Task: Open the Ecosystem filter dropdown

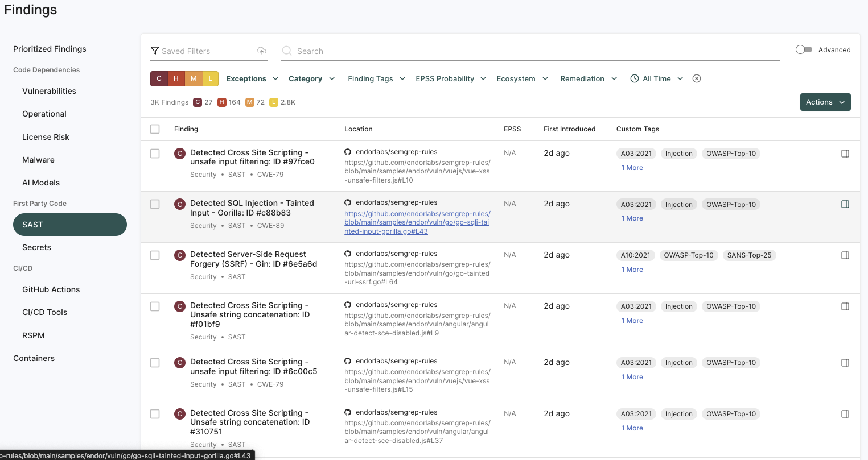Action: point(522,78)
